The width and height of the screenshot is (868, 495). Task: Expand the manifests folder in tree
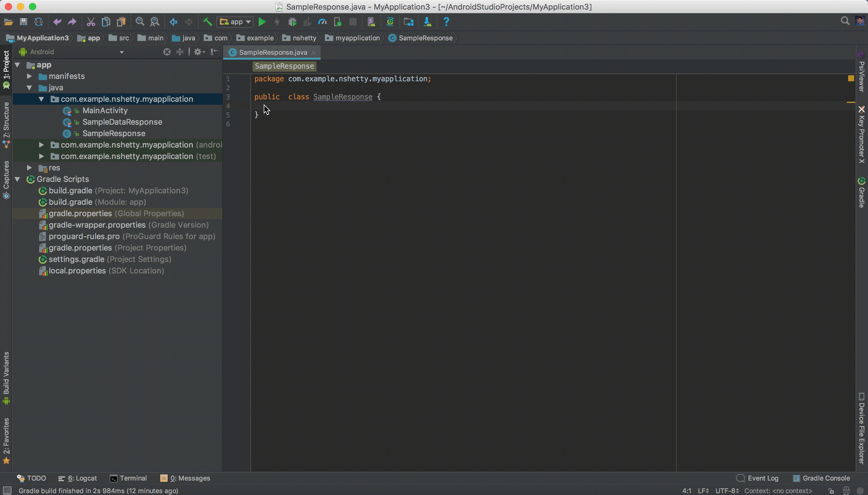(x=30, y=76)
